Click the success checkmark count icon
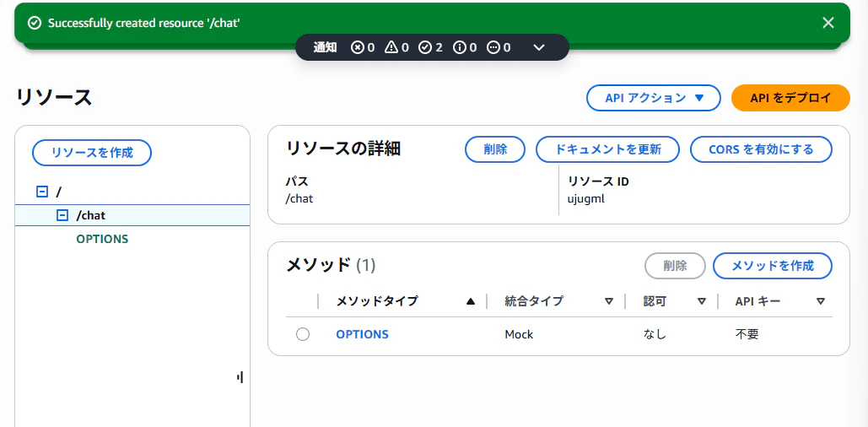The image size is (868, 427). pos(424,47)
